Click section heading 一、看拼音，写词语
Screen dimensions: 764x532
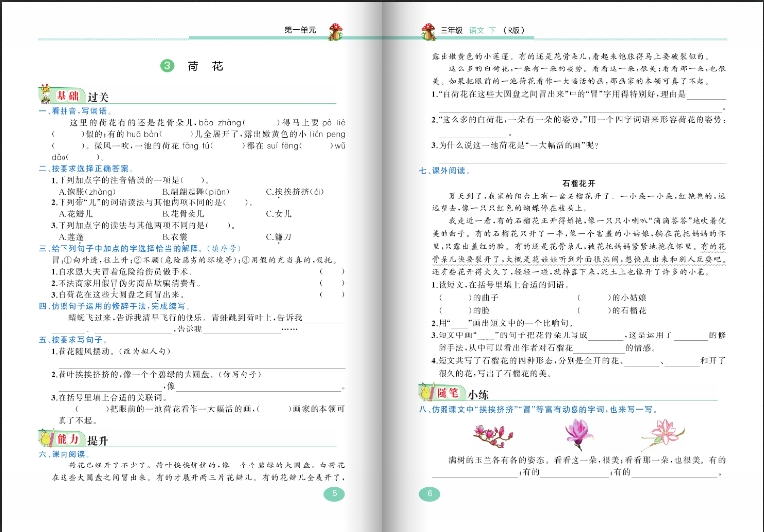pyautogui.click(x=76, y=111)
